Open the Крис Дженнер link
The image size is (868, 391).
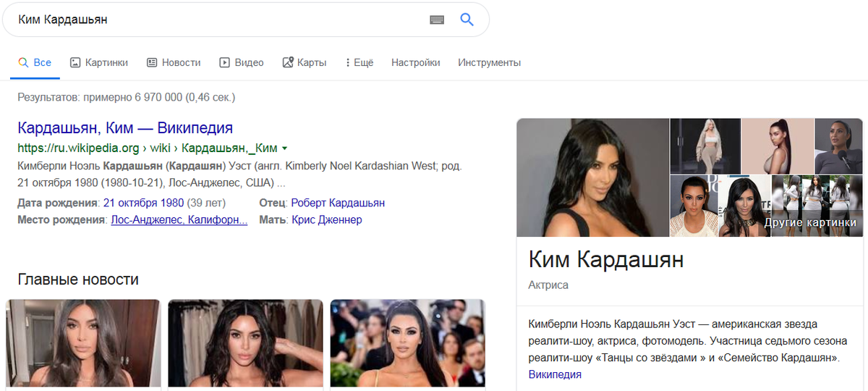click(326, 219)
